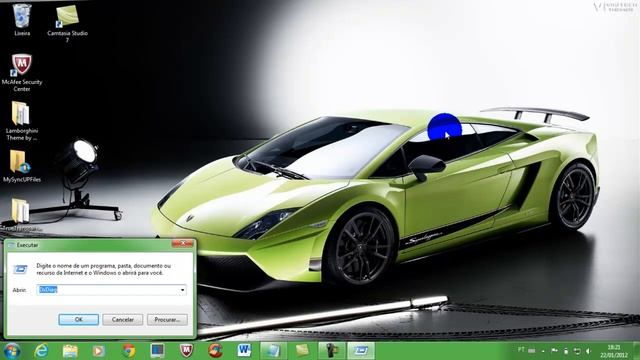Open Microsoft Word from the taskbar
The image size is (640, 360).
[x=244, y=351]
